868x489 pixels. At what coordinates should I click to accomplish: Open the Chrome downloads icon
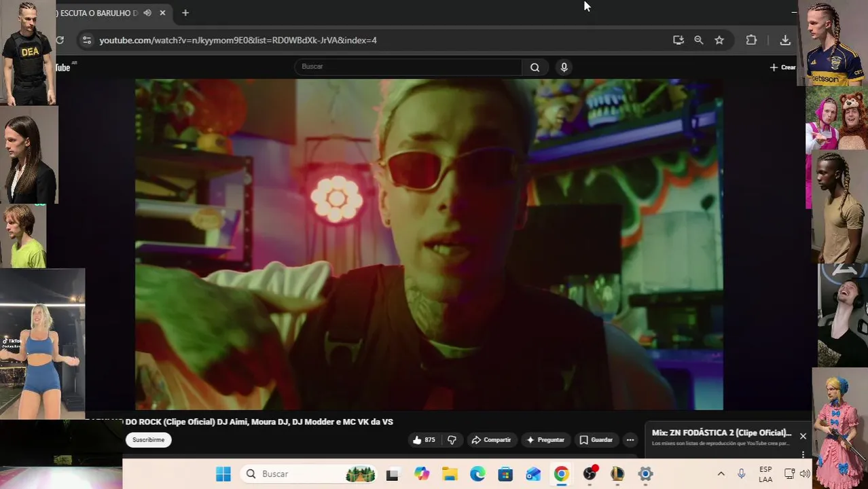click(785, 40)
